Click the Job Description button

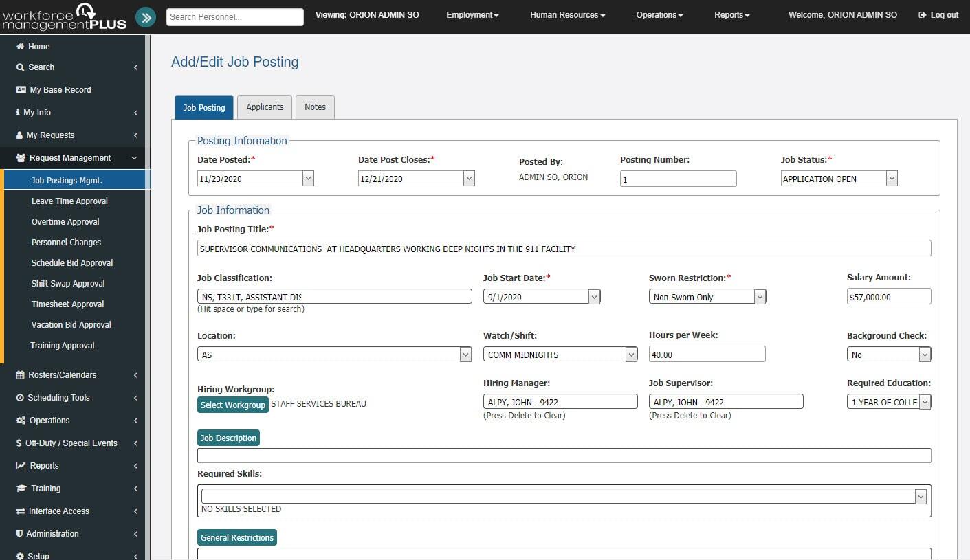click(228, 438)
